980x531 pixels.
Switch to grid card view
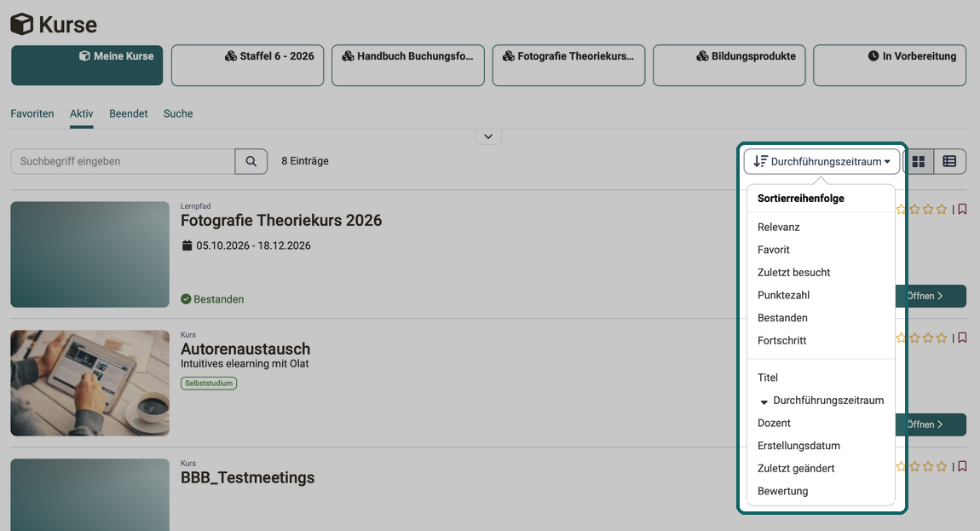point(919,161)
